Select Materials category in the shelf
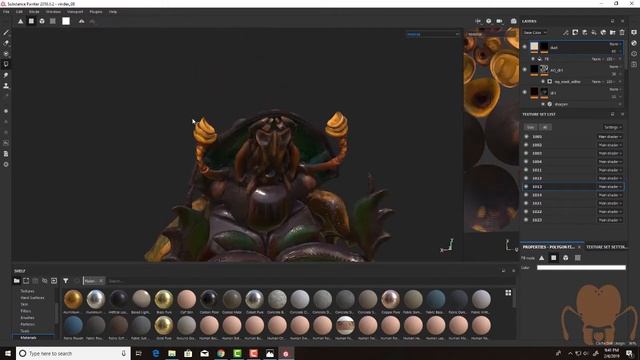640x360 pixels. coord(29,338)
